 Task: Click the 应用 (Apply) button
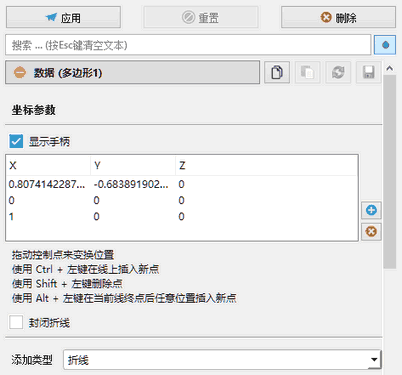(63, 17)
